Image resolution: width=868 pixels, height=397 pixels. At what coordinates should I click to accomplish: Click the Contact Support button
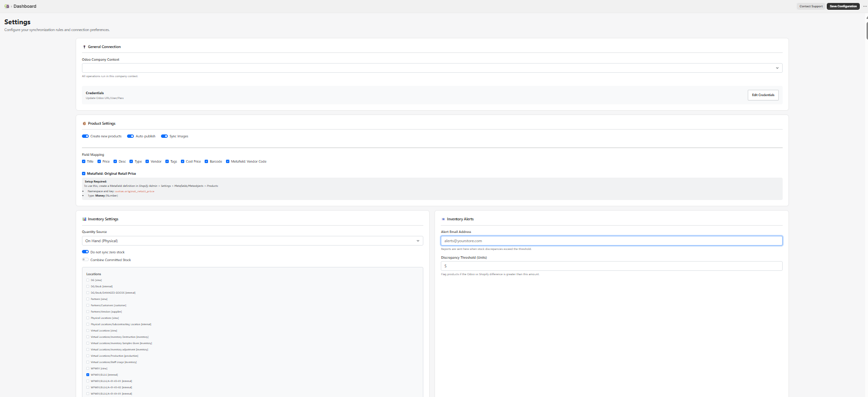coord(811,6)
